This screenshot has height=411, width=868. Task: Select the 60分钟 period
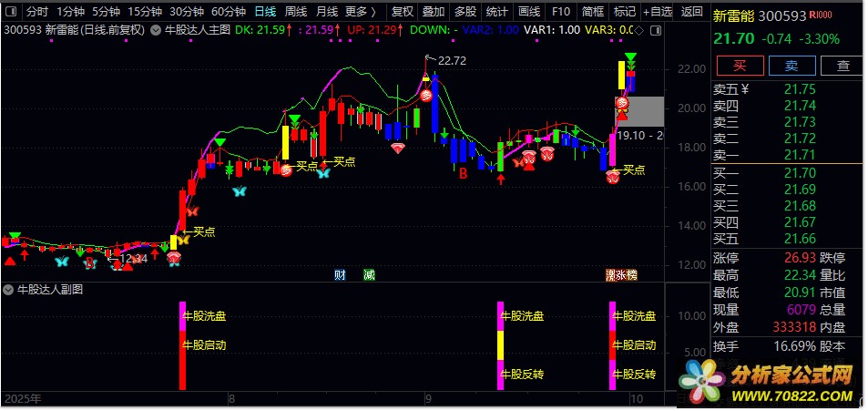pos(229,11)
